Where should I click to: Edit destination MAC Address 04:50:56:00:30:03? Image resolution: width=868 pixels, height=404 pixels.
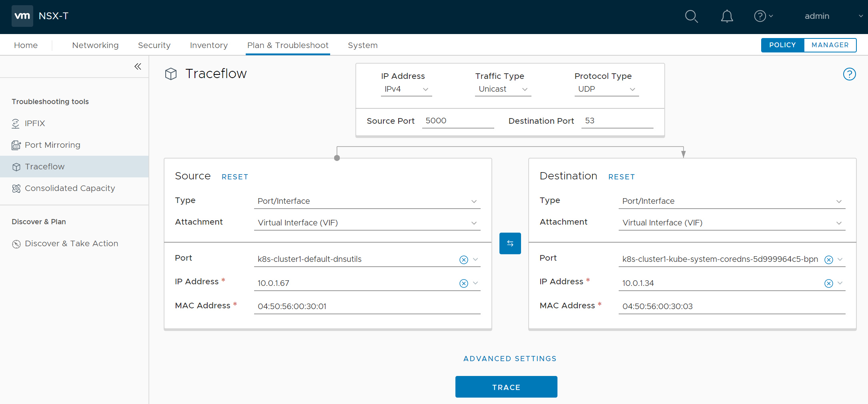pyautogui.click(x=732, y=306)
